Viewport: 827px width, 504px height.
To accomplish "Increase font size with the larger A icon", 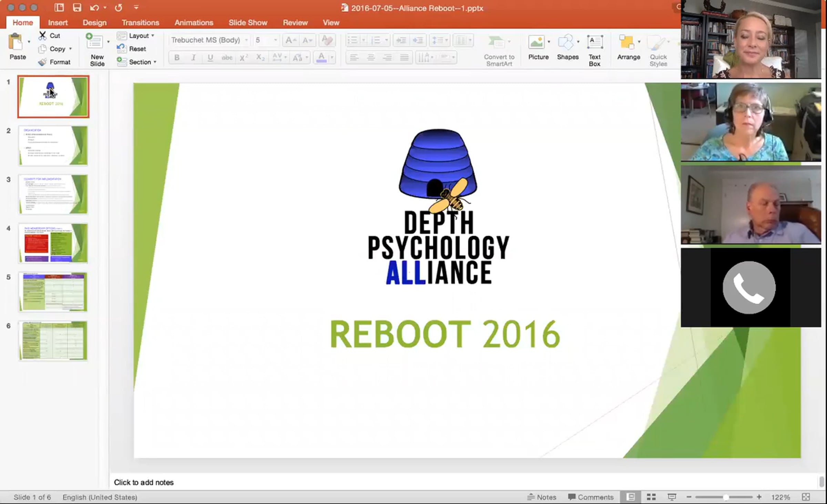I will tap(290, 40).
